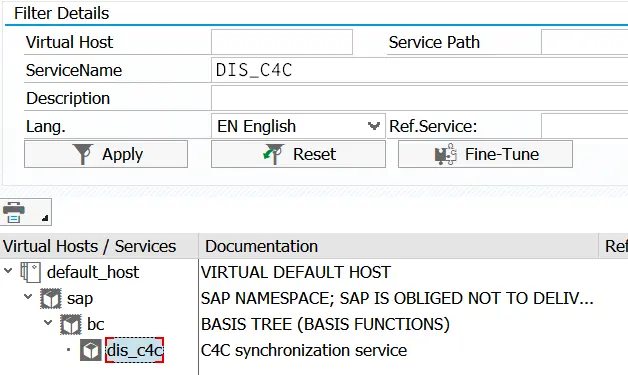Screen dimensions: 628x375
Task: Open the Lang. EN English dropdown
Action: 374,126
